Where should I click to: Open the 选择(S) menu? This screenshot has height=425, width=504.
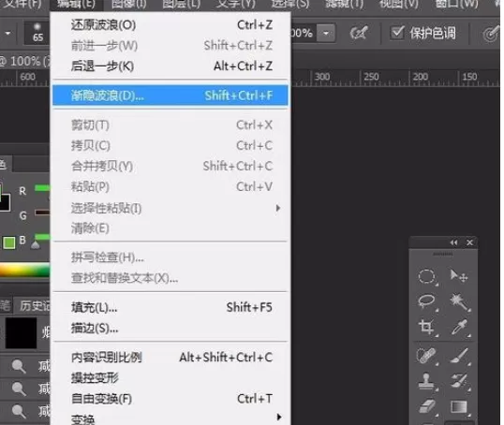[290, 4]
